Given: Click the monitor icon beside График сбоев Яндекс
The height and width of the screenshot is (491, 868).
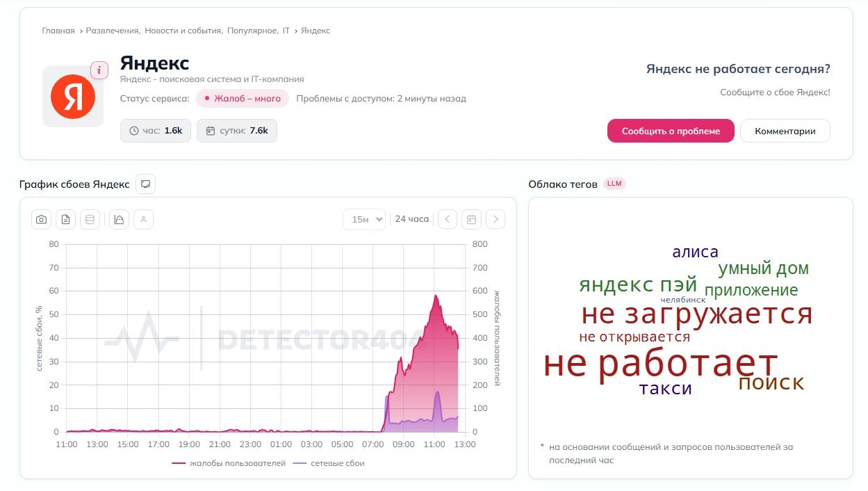Looking at the screenshot, I should pyautogui.click(x=145, y=184).
